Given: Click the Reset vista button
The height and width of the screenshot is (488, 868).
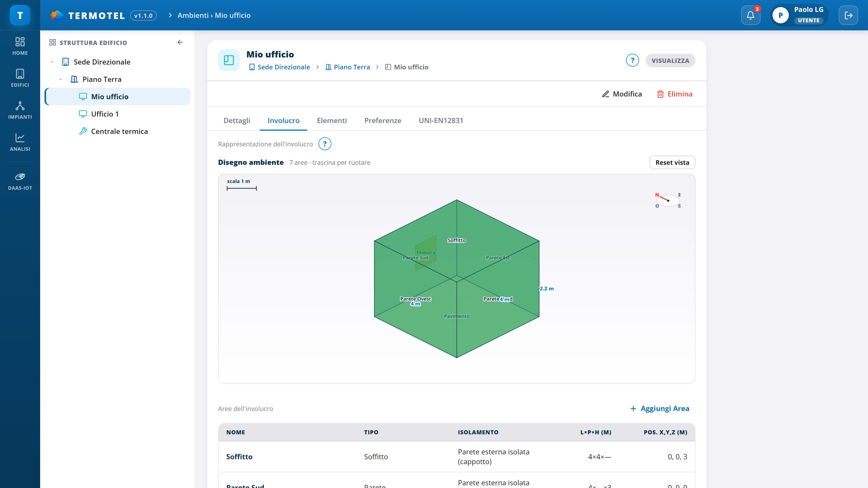Looking at the screenshot, I should tap(672, 162).
